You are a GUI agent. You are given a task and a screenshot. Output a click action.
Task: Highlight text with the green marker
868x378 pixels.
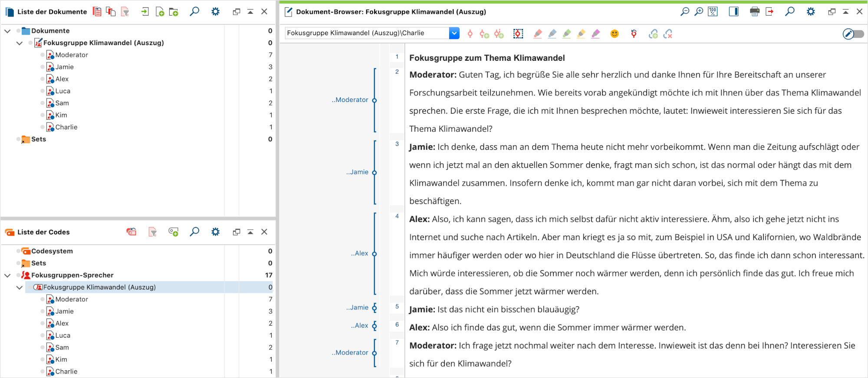(567, 34)
